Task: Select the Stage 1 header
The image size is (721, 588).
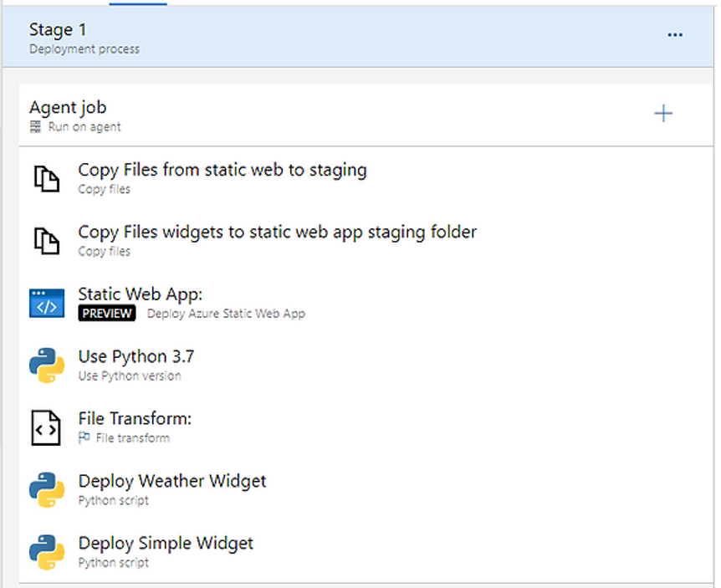Action: (358, 37)
